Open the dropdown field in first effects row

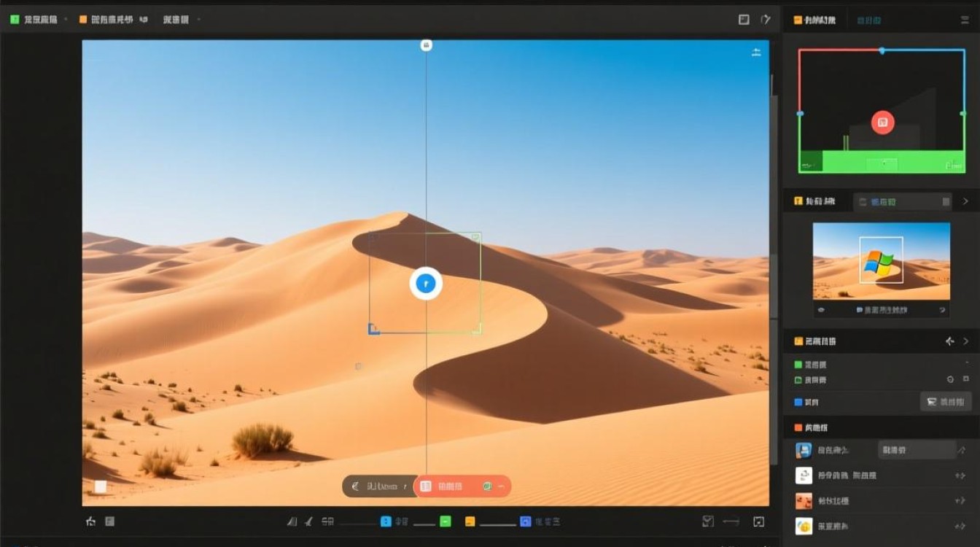click(x=916, y=450)
